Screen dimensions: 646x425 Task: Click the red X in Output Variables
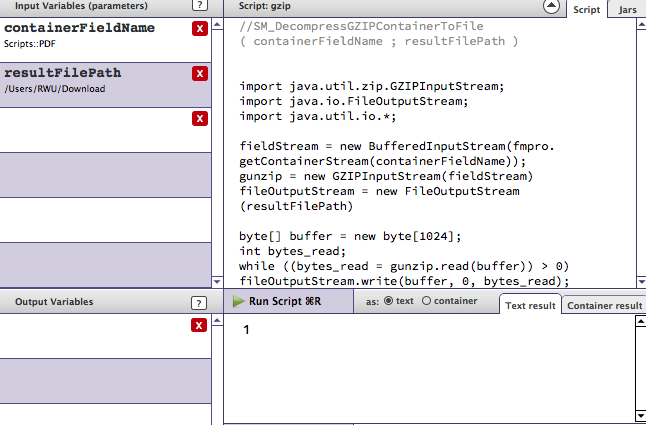tap(199, 325)
